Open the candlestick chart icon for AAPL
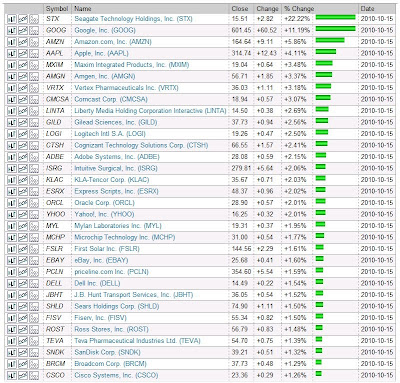Viewport: 400px width, 383px height. [x=12, y=54]
